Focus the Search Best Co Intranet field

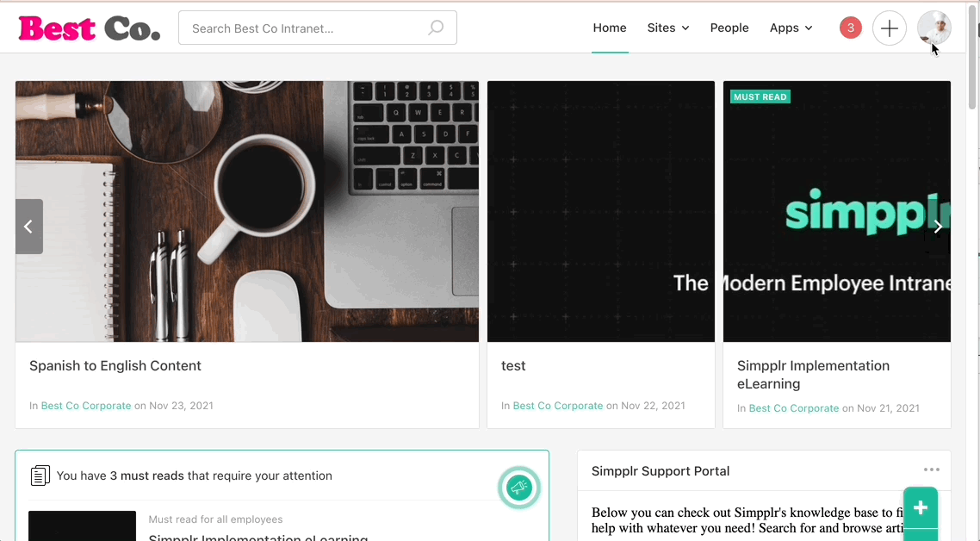click(318, 28)
